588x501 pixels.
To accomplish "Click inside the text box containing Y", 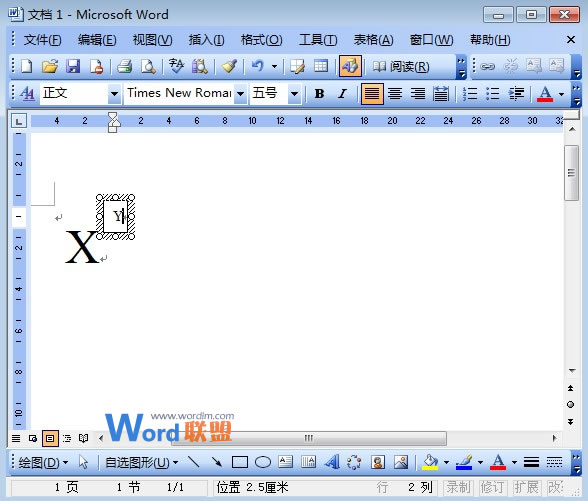I will [x=115, y=216].
